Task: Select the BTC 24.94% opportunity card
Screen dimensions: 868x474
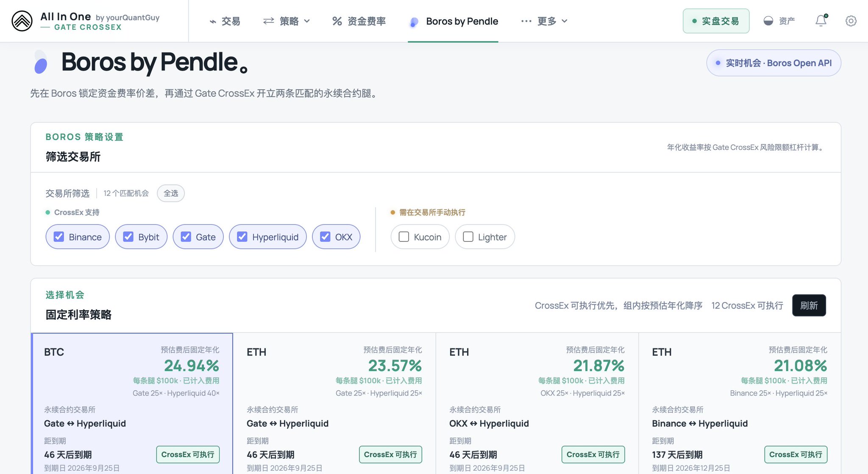Action: [x=132, y=403]
